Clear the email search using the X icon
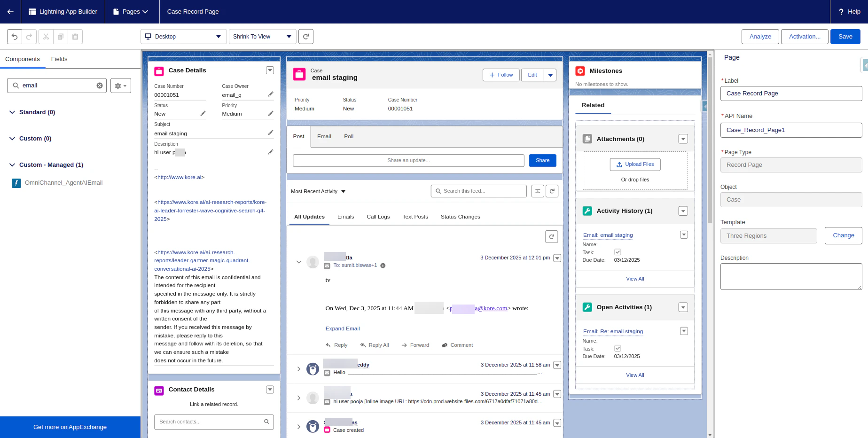Image resolution: width=868 pixels, height=438 pixels. 99,86
